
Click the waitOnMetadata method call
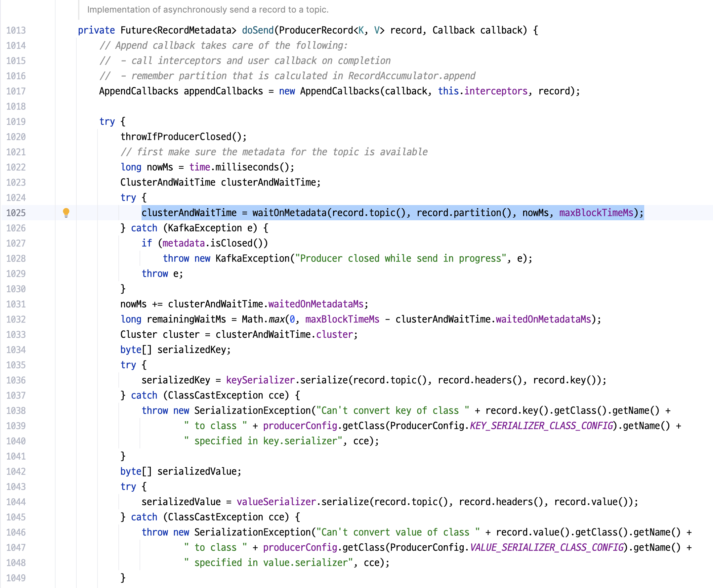pyautogui.click(x=289, y=213)
